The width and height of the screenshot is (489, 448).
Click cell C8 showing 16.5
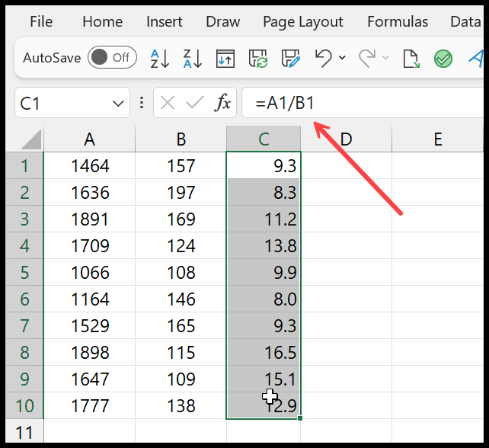(264, 352)
